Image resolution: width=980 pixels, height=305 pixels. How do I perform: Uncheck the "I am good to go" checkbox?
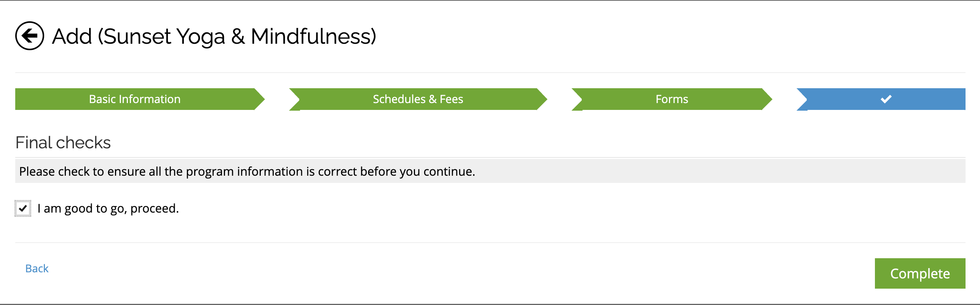pyautogui.click(x=23, y=208)
